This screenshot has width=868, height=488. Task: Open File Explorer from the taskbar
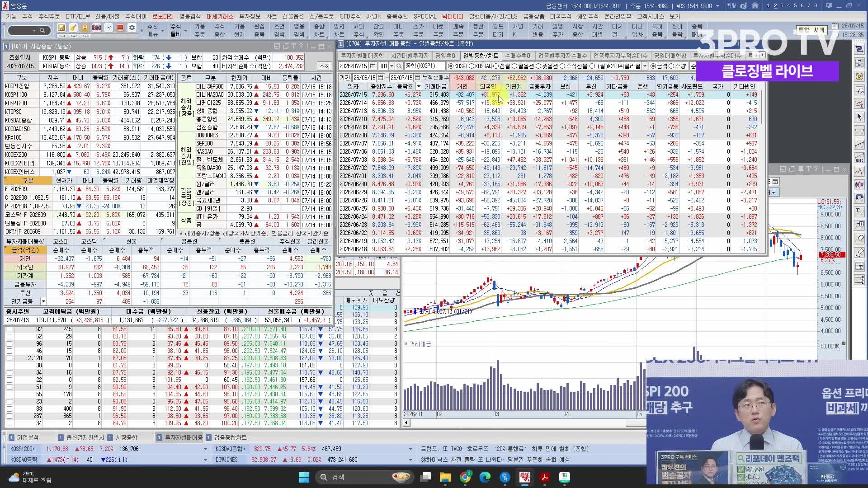tap(445, 477)
